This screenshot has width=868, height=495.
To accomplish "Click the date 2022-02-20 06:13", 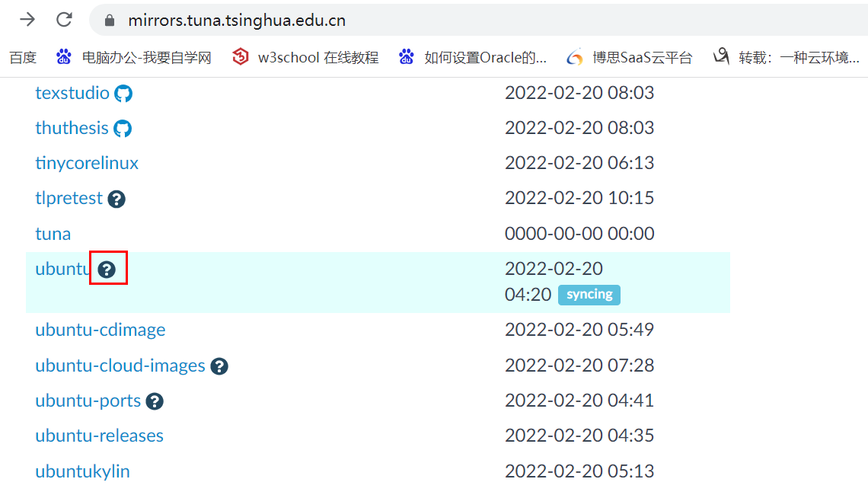I will (579, 163).
